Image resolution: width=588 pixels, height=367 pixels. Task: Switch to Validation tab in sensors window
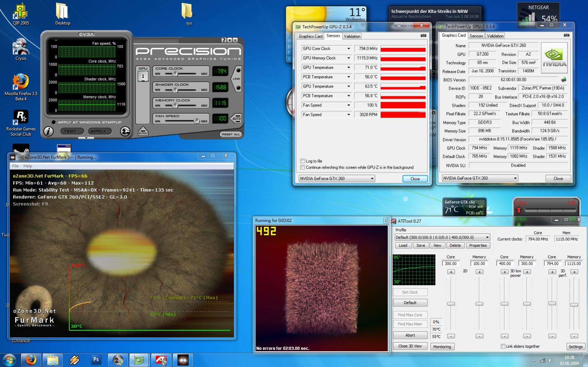(352, 36)
